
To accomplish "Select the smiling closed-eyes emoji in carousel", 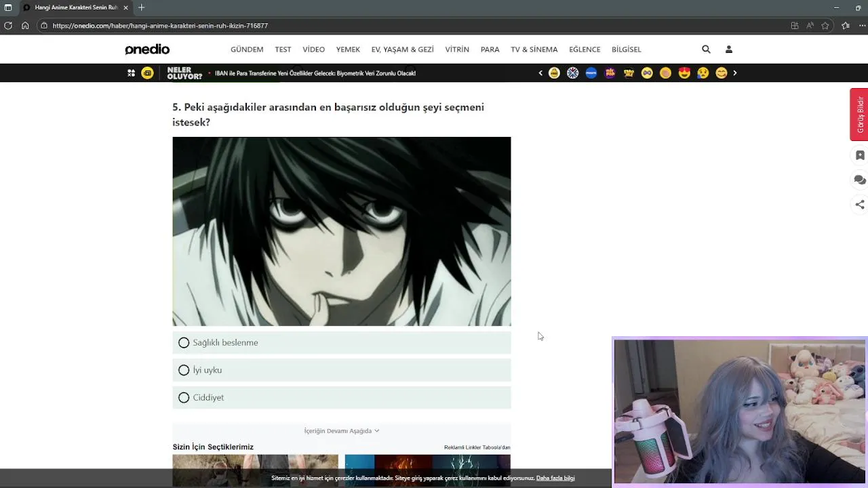I will [722, 73].
